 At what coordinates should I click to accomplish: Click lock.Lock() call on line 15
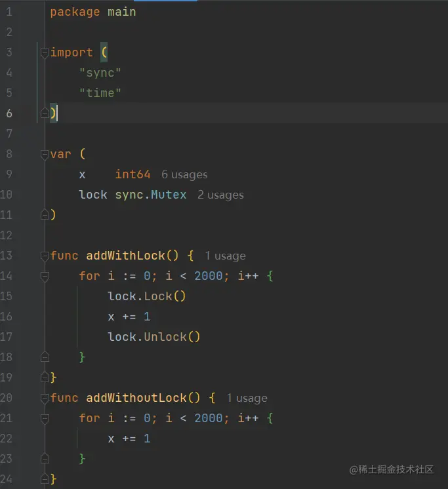(x=147, y=296)
